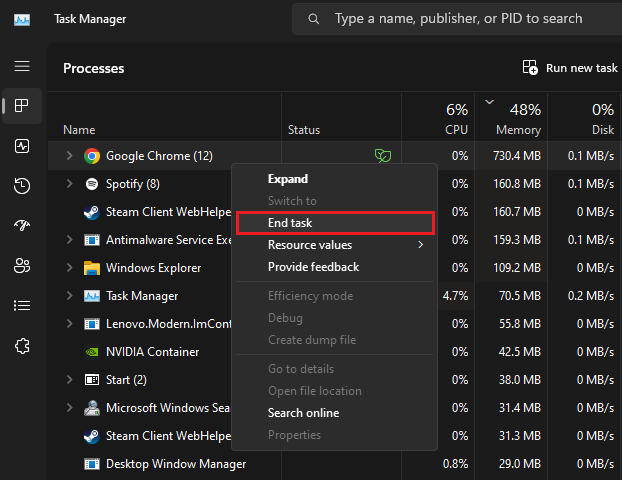Viewport: 622px width, 480px height.
Task: Open Startup apps sidebar icon
Action: [22, 226]
